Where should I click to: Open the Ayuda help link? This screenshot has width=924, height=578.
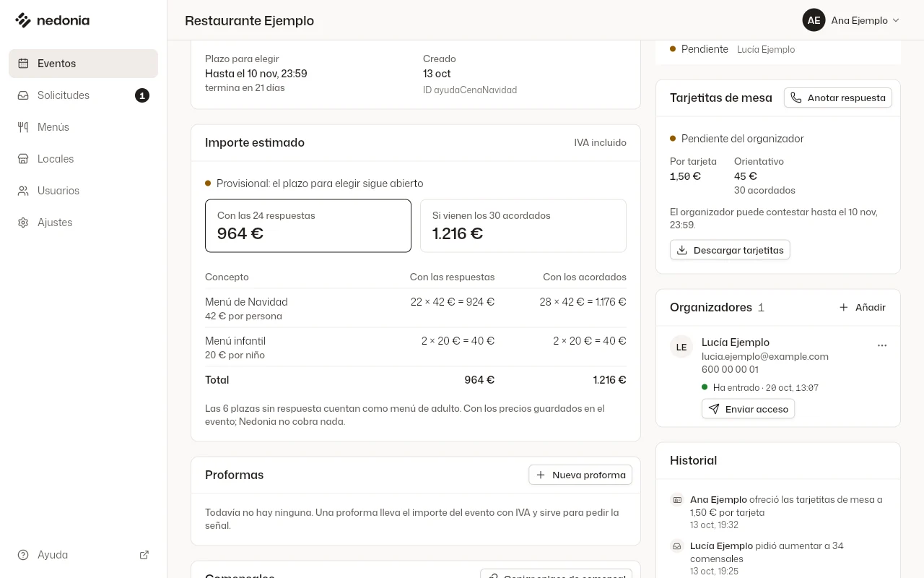[83, 555]
